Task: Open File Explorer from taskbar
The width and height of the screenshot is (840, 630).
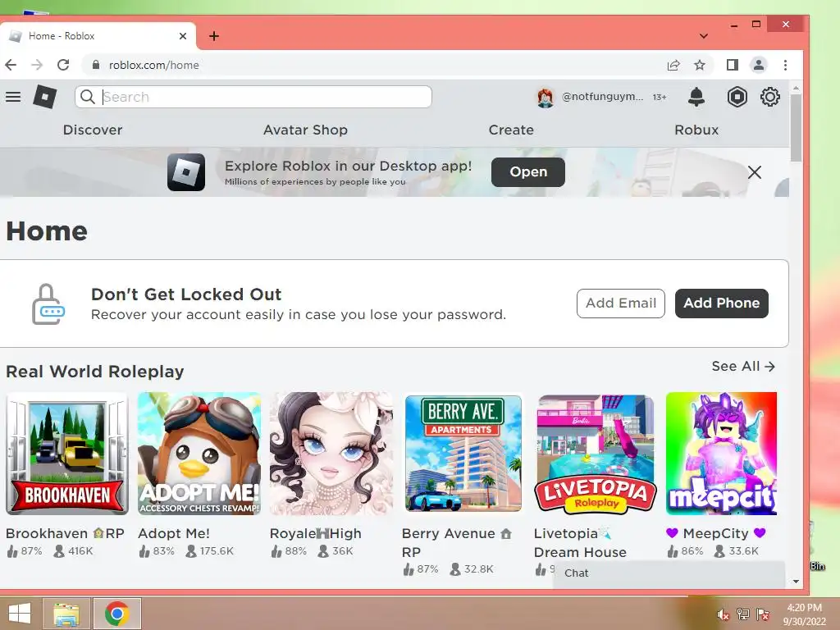Action: 66,614
